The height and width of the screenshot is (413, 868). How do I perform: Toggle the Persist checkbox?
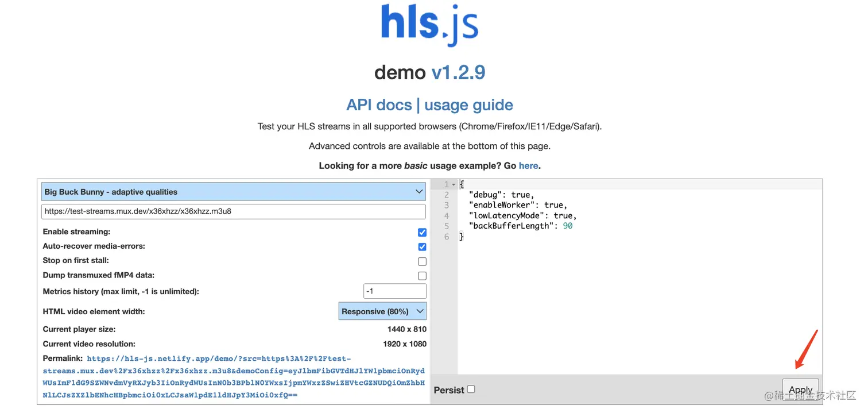471,389
